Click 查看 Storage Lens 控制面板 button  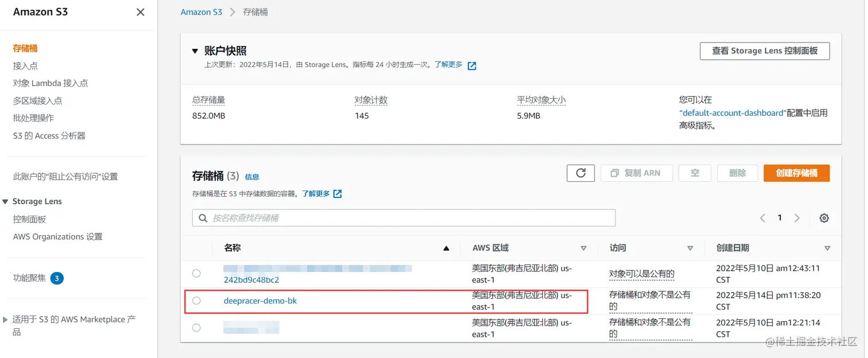click(x=765, y=50)
